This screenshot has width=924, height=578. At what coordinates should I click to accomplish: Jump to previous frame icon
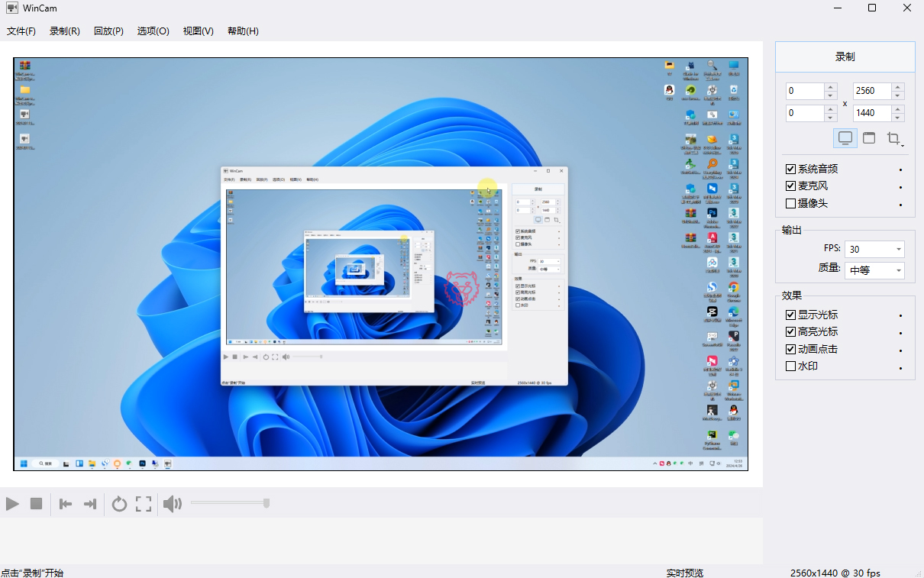[66, 504]
